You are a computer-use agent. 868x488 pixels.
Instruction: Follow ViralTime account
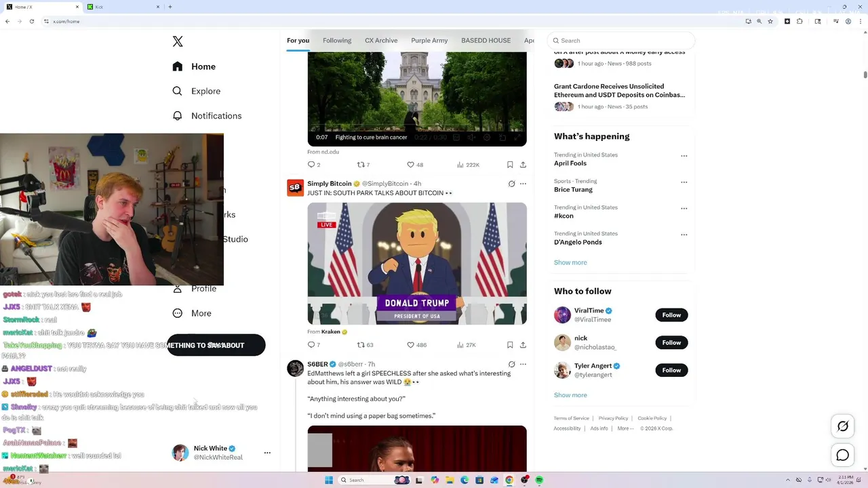coord(671,315)
